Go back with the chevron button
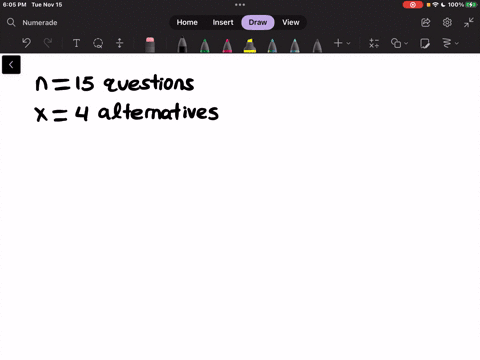480x360 pixels. 11,65
